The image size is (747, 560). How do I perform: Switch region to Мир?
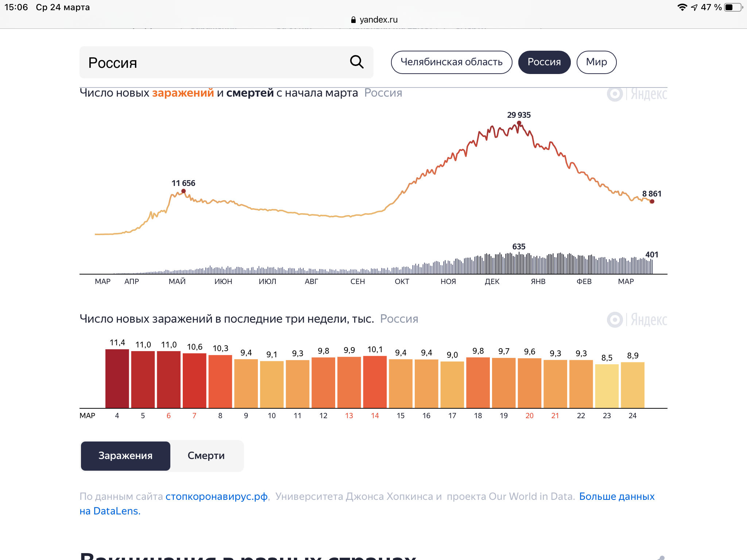click(x=596, y=62)
